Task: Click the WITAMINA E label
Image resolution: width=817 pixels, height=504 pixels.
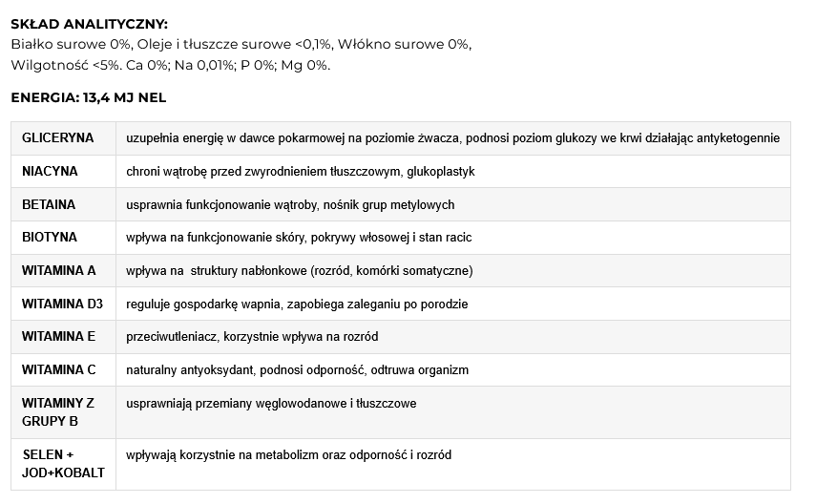Action: click(x=58, y=337)
